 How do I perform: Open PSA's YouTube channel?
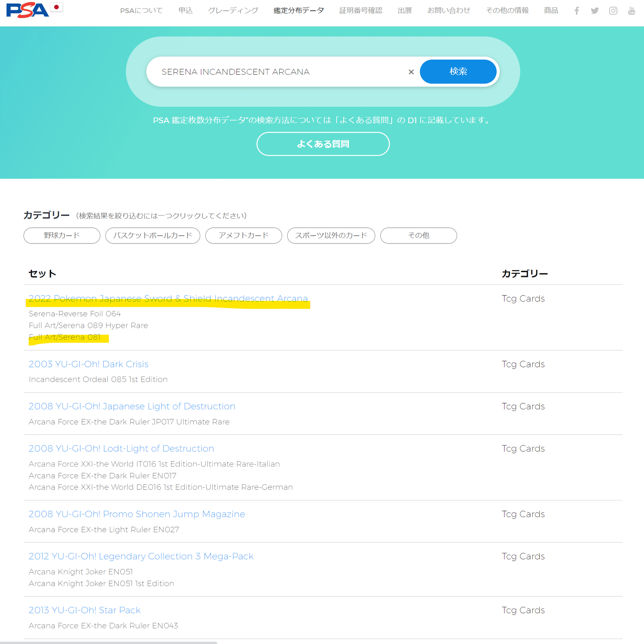coord(632,11)
